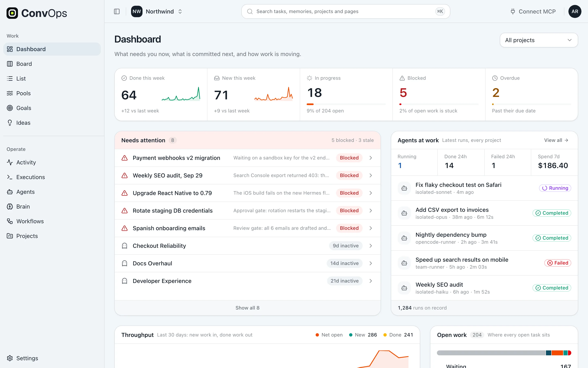Click the Connect MCP button label

[537, 11]
